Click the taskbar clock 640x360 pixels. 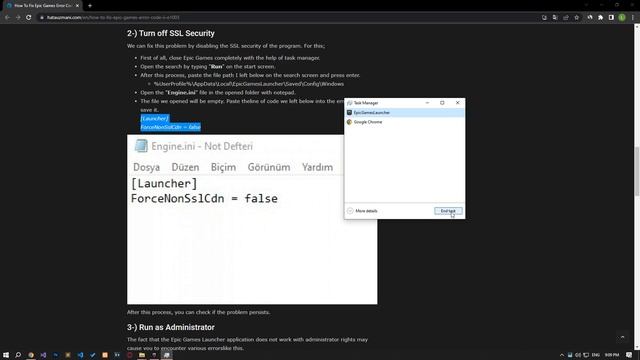(612, 355)
